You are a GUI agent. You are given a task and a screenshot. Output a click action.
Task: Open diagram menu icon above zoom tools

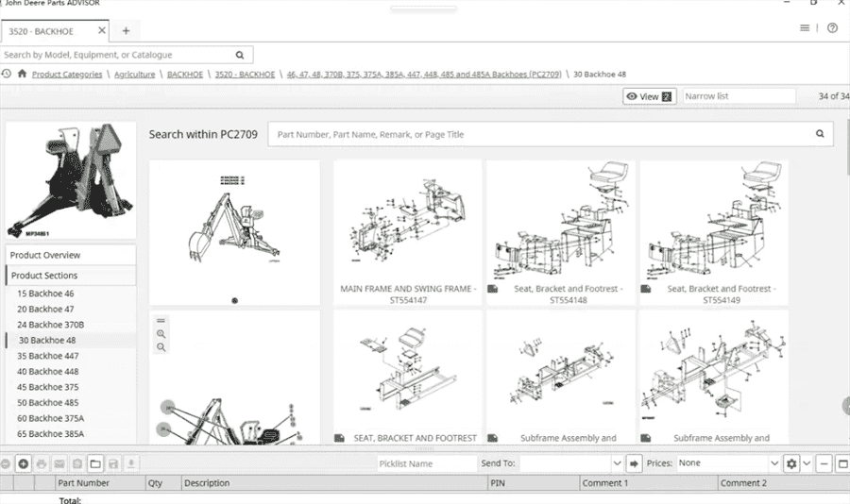161,320
